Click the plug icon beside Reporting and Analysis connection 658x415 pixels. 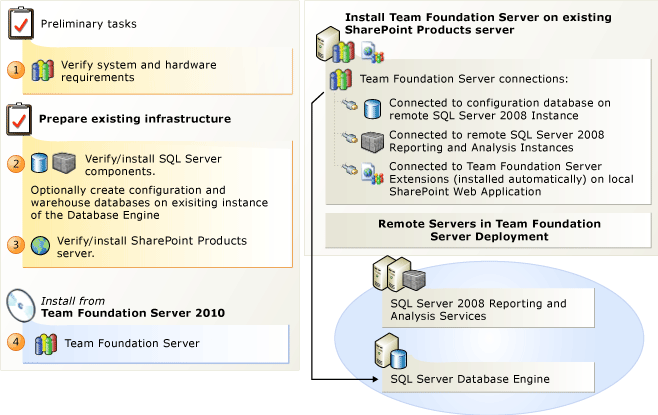pyautogui.click(x=349, y=137)
